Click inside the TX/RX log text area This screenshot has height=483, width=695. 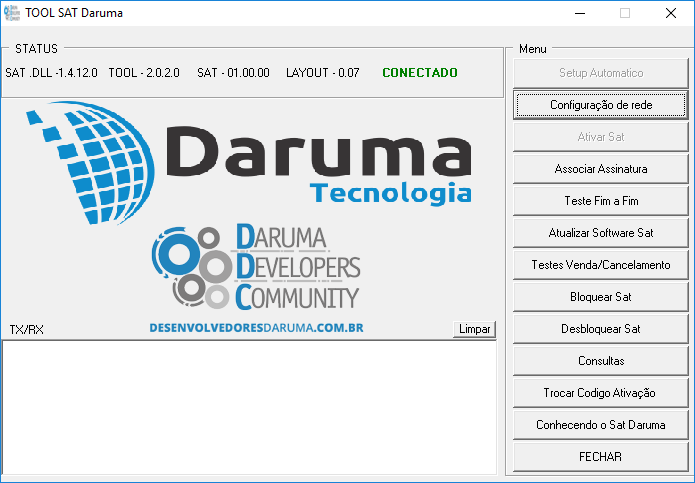click(x=249, y=408)
